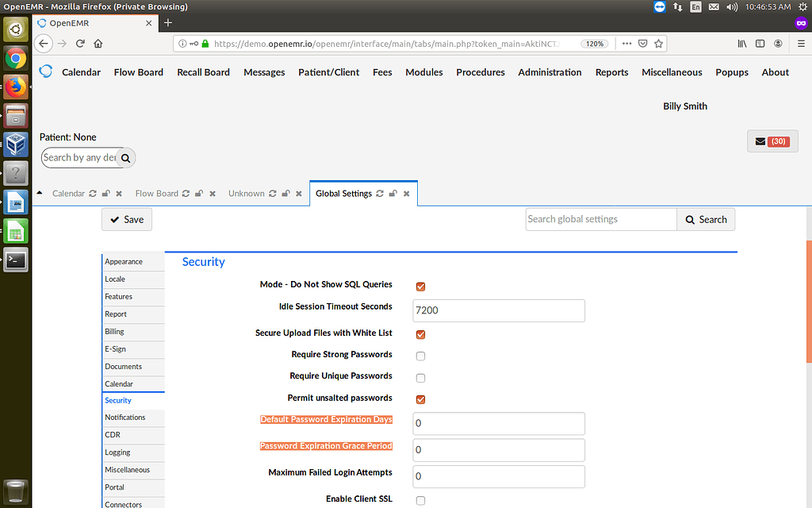Enable Client SSL

[420, 500]
